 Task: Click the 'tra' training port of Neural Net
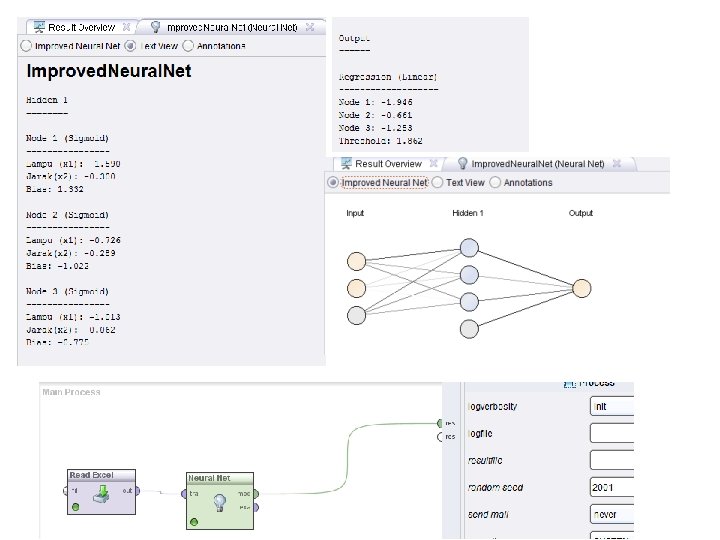tap(185, 494)
